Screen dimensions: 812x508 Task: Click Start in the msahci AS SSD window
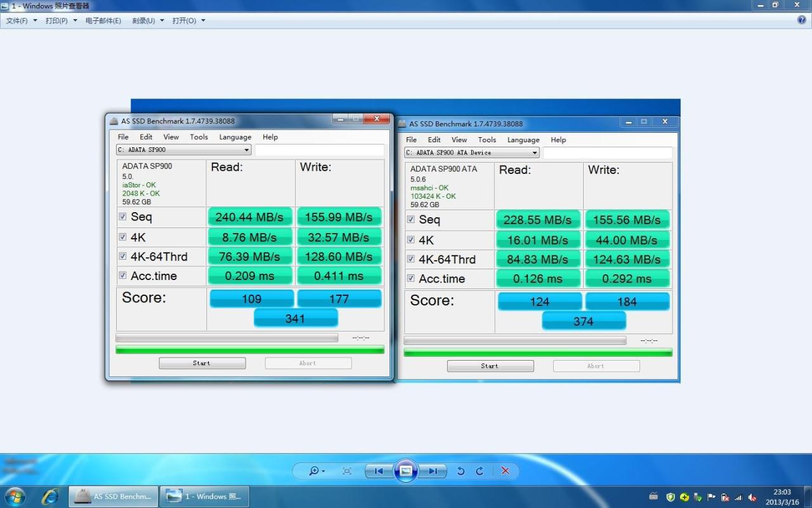coord(490,366)
